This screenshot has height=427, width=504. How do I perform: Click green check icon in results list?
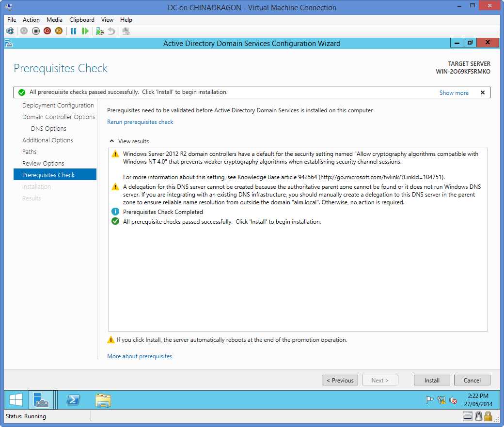pos(115,222)
